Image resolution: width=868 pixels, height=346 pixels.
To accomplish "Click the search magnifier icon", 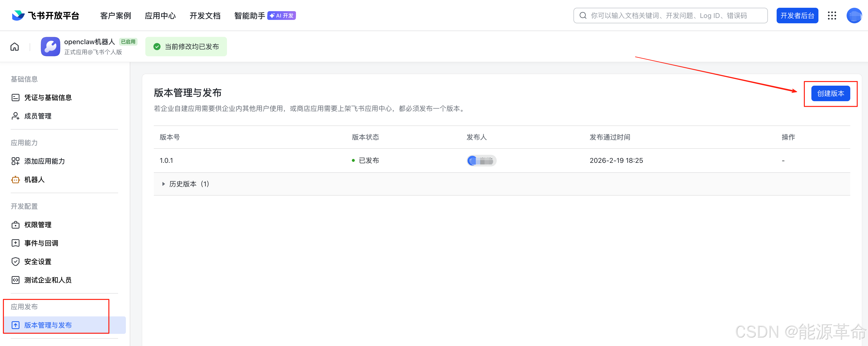I will [583, 16].
